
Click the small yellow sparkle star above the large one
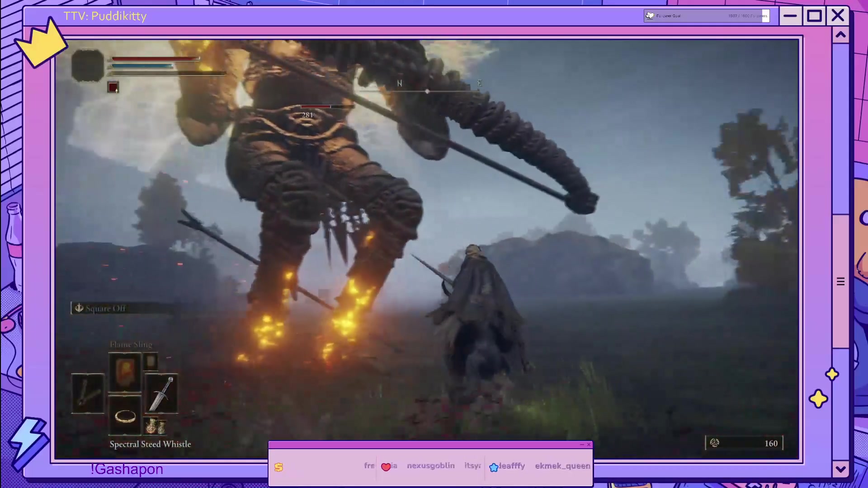[832, 374]
